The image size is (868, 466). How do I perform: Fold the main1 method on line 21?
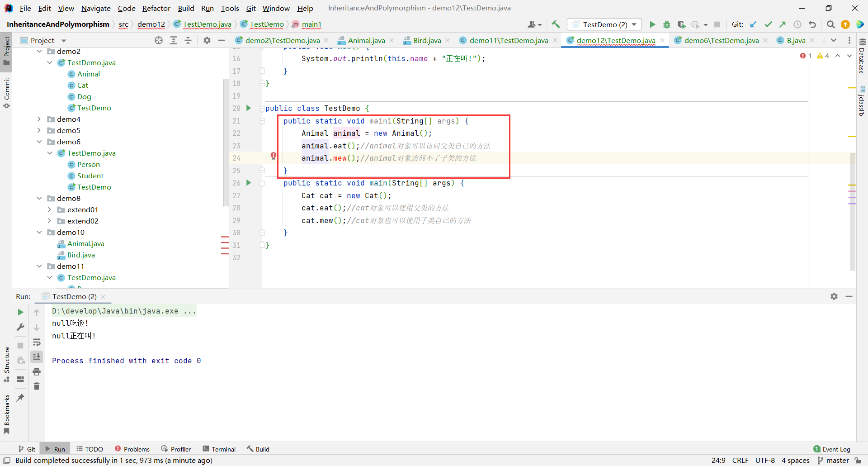pos(262,121)
